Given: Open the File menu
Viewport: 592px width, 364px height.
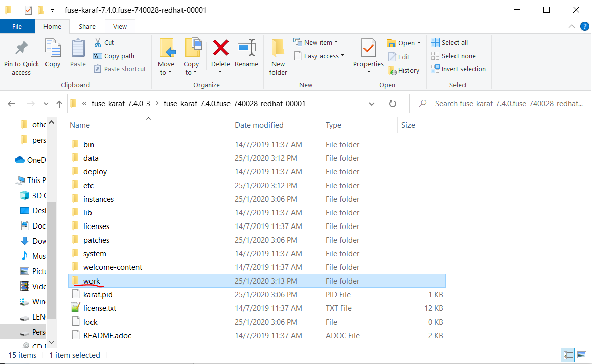Looking at the screenshot, I should tap(17, 26).
